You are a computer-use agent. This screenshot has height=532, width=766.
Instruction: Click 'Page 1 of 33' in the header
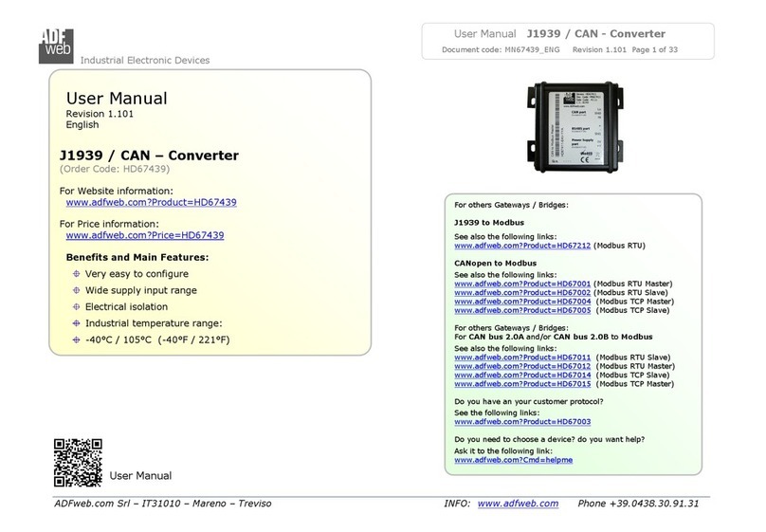tap(655, 50)
